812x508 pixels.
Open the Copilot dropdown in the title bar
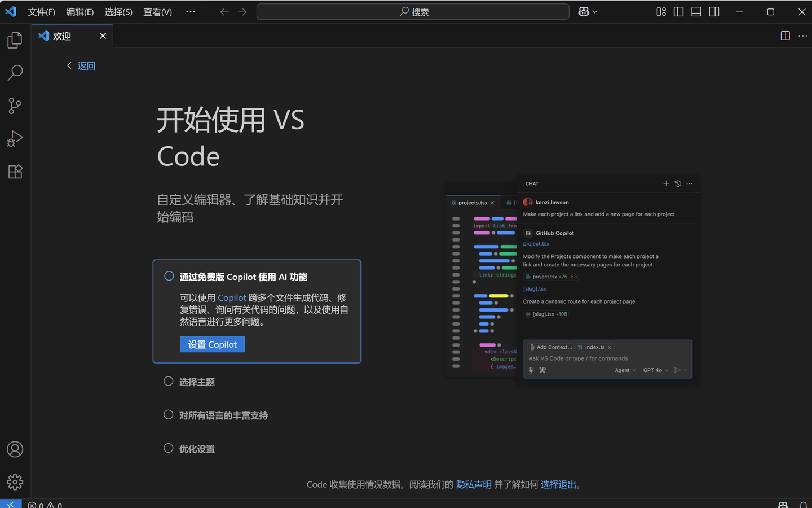[x=588, y=11]
